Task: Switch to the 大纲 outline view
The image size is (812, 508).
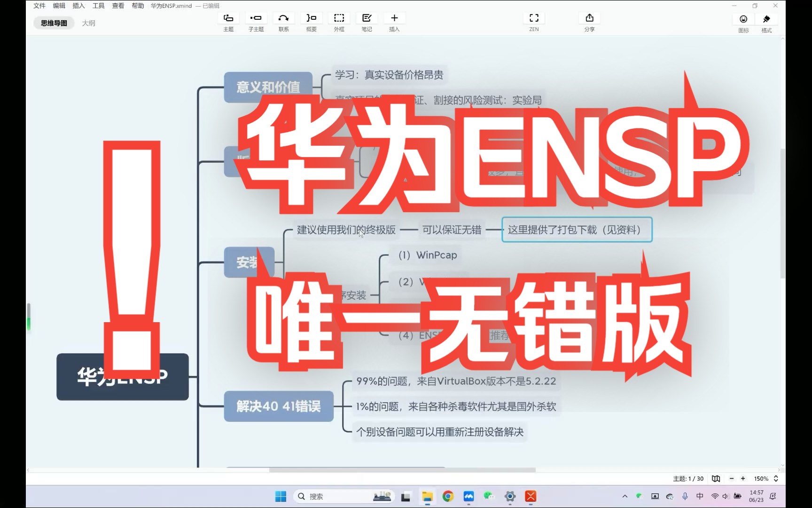Action: tap(88, 23)
